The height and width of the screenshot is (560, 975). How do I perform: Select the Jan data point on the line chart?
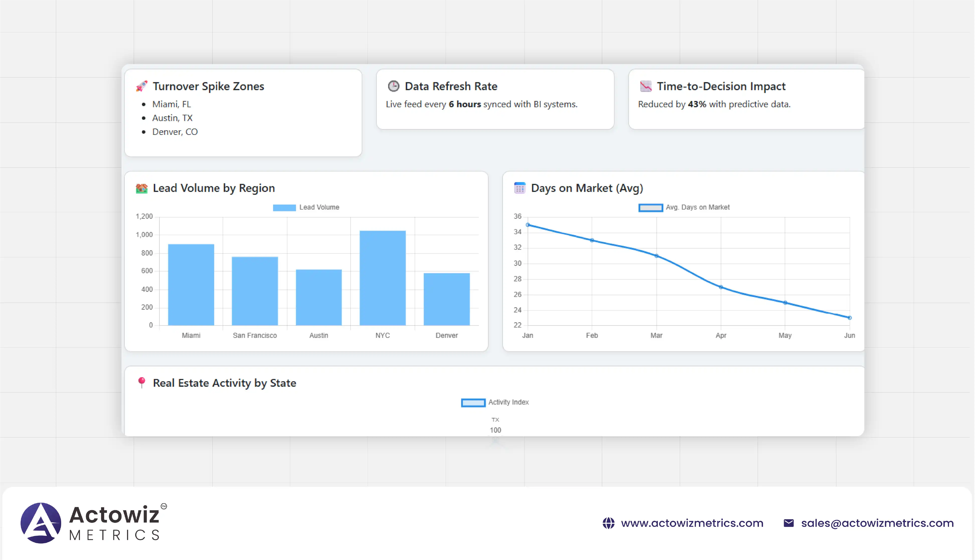(528, 225)
